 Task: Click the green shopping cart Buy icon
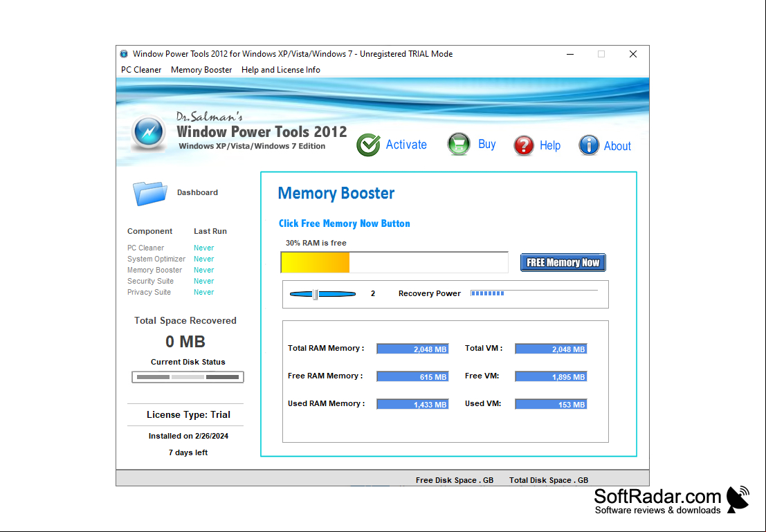pos(459,144)
